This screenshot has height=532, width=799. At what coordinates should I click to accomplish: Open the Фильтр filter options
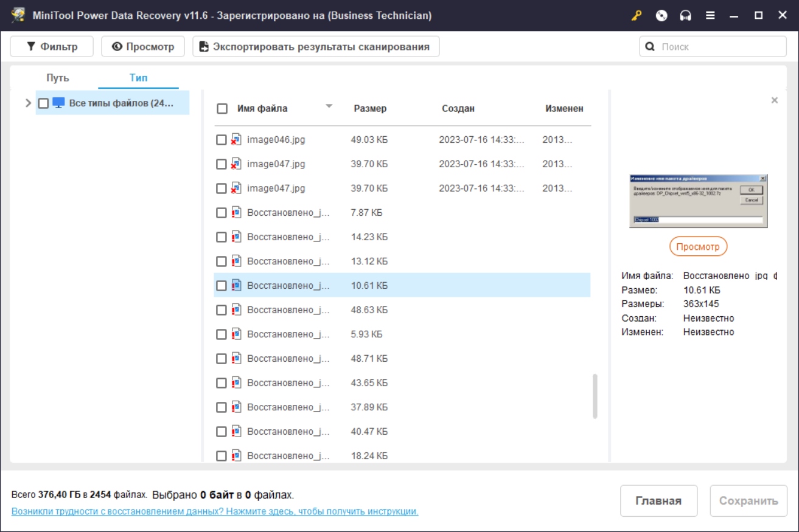(x=52, y=46)
